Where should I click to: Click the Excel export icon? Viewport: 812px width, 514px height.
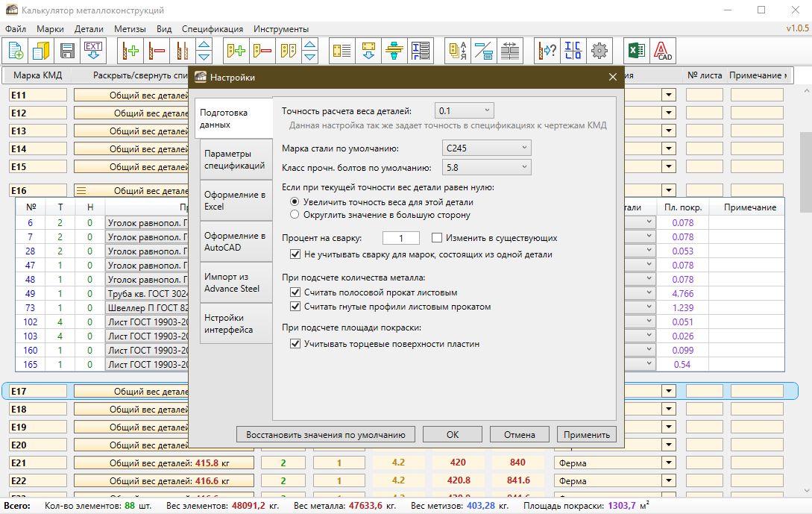635,51
